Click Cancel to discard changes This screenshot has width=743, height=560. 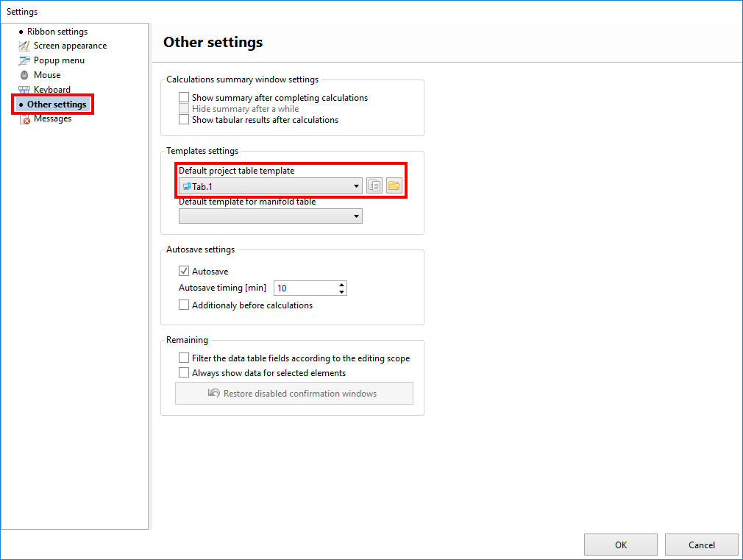pos(701,545)
